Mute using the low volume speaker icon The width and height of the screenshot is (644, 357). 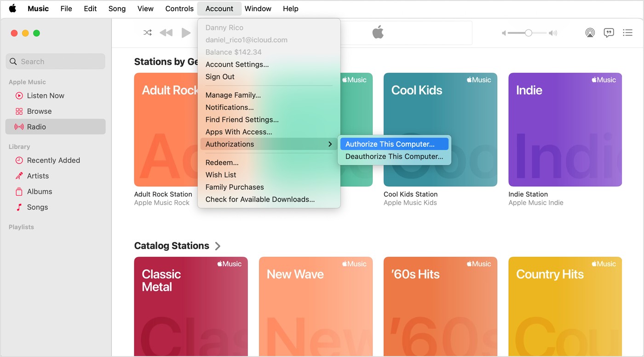tap(504, 33)
